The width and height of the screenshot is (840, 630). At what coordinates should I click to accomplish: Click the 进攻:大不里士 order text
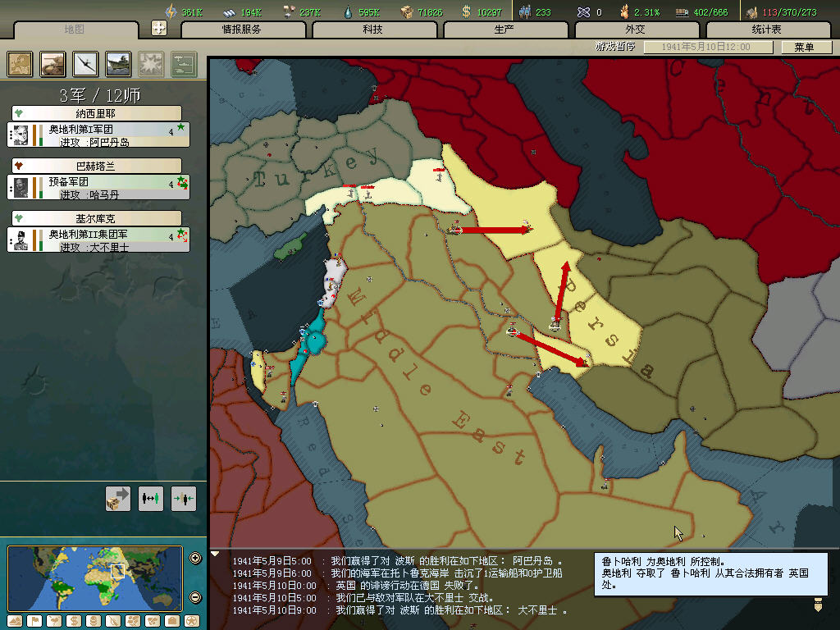coord(94,248)
